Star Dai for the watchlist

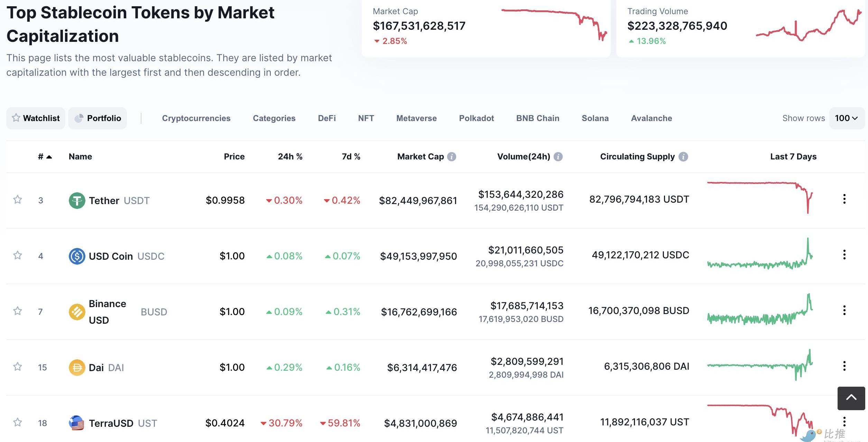[x=17, y=367]
